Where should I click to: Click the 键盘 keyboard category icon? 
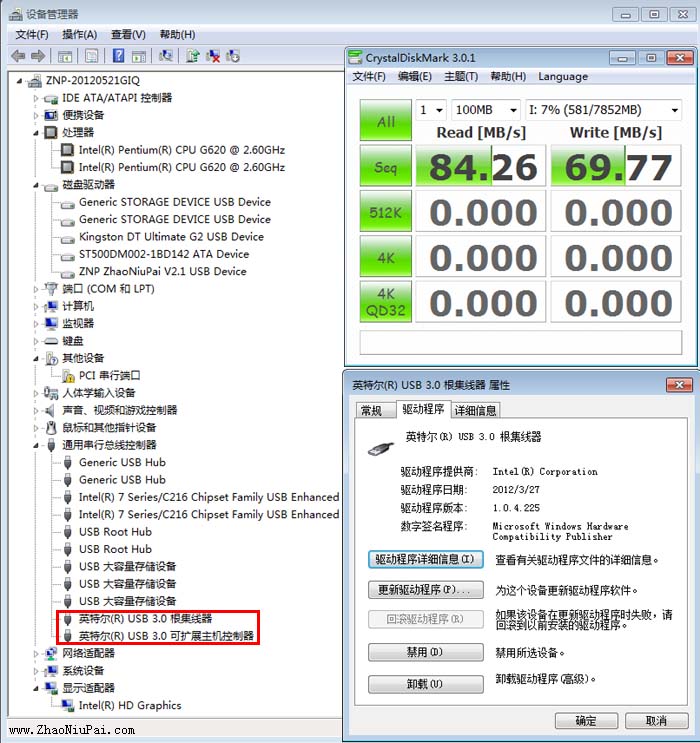51,341
